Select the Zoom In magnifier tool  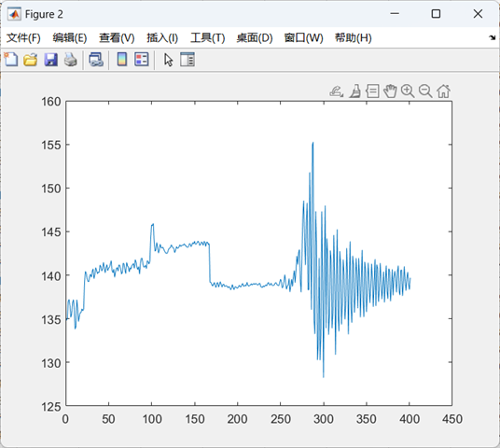pyautogui.click(x=408, y=91)
